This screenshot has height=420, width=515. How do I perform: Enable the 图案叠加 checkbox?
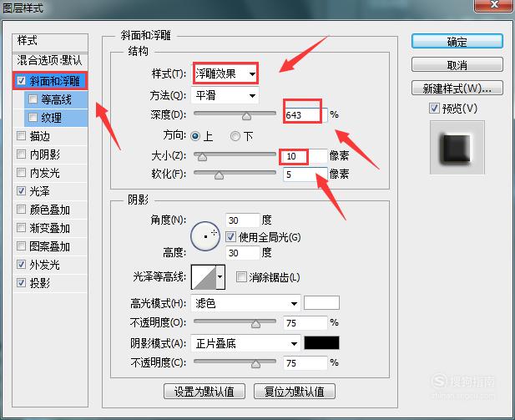22,246
